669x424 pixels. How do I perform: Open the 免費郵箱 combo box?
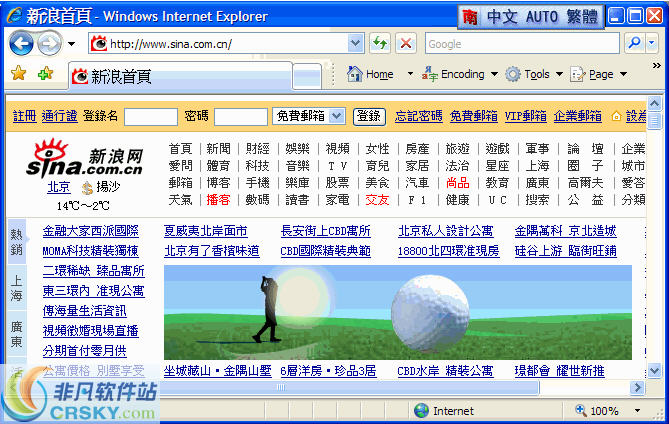point(308,116)
